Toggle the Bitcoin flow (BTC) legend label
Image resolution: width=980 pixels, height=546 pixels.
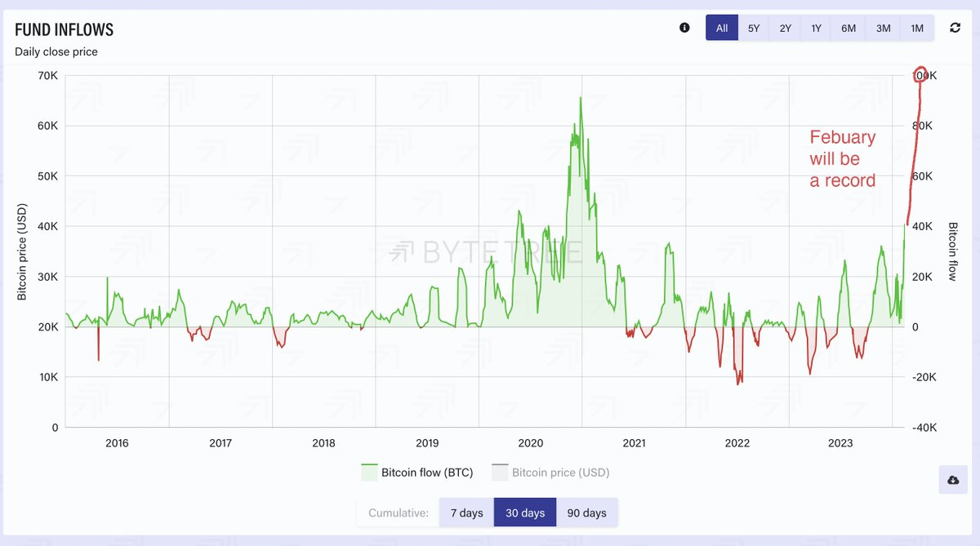coord(422,473)
